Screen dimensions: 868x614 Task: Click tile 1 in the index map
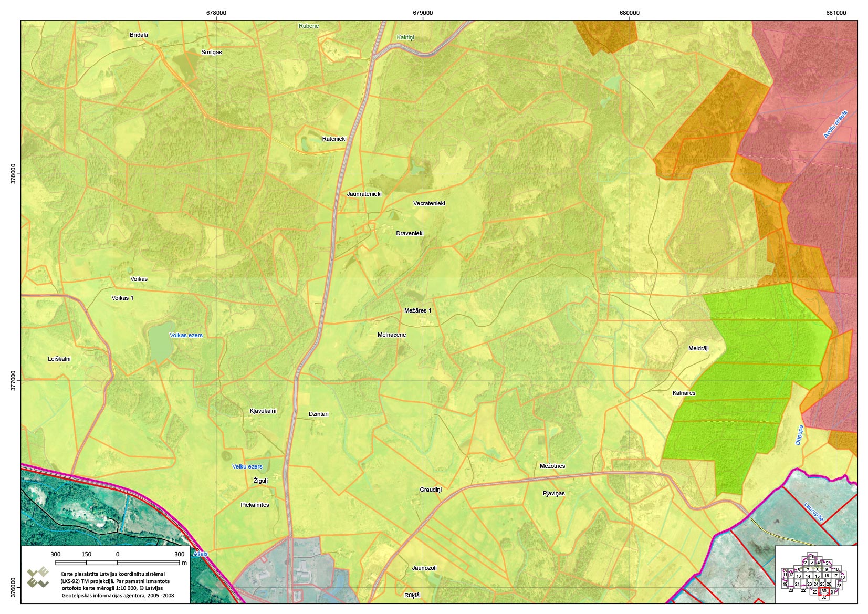coord(812,556)
